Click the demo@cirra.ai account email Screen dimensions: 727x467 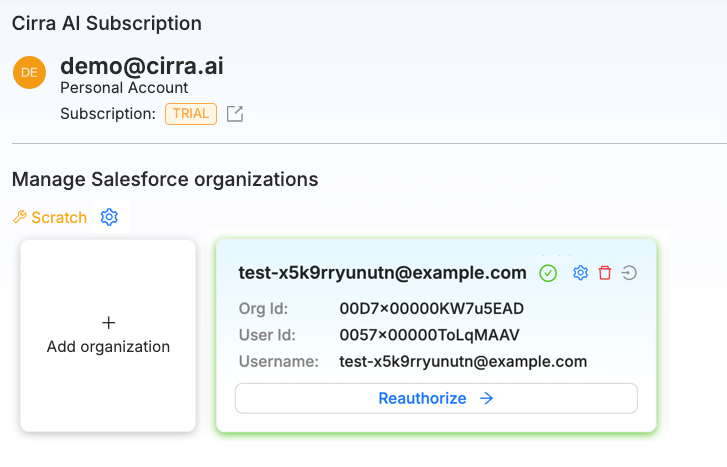coord(142,66)
